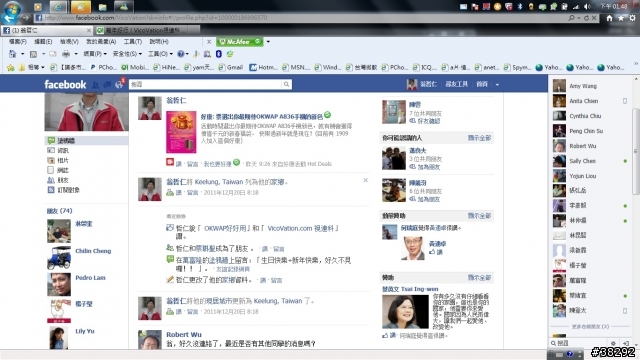This screenshot has height=360, width=640.
Task: Open the 檢視(V) menu
Action: click(69, 42)
